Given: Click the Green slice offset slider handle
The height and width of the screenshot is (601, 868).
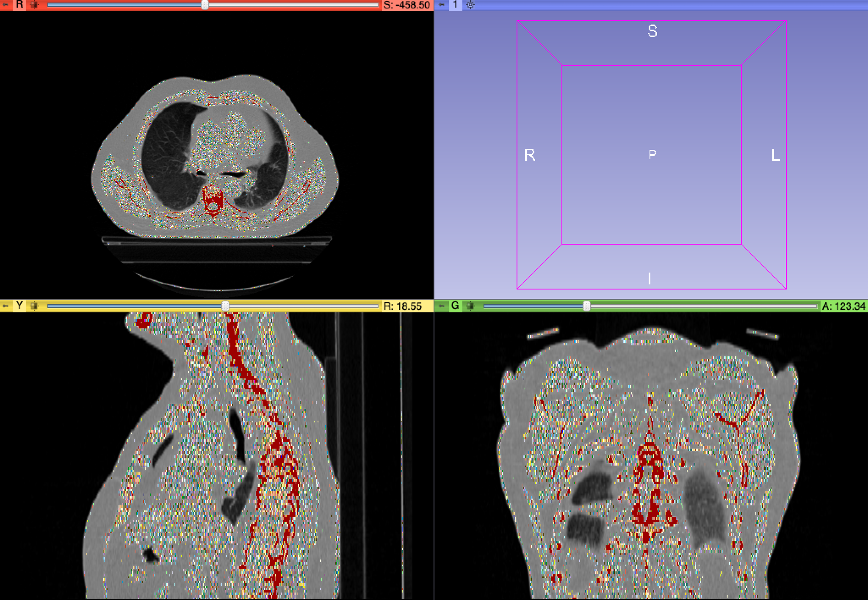Looking at the screenshot, I should coord(586,306).
